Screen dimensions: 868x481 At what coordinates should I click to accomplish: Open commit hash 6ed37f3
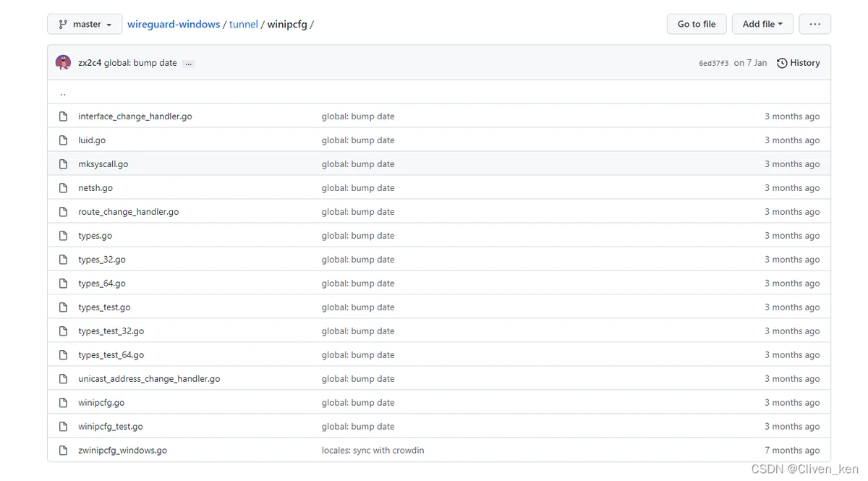coord(714,64)
